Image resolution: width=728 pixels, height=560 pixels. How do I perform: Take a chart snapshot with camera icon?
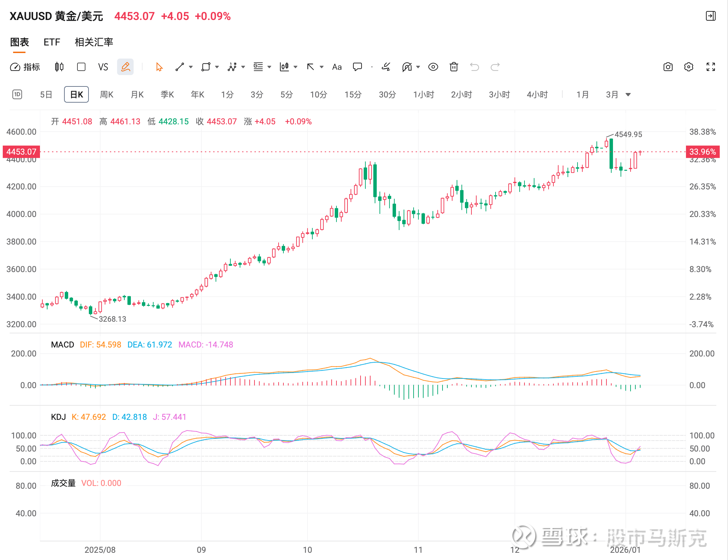[668, 67]
